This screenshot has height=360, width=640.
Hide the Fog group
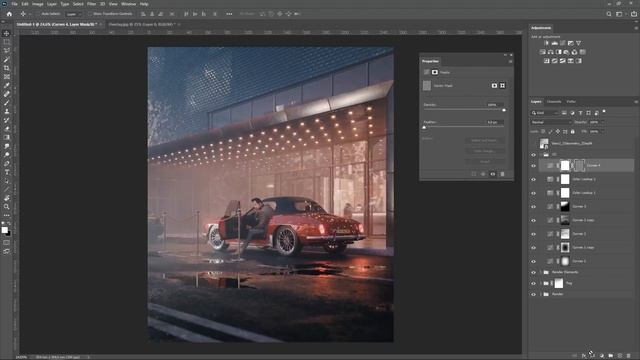(x=533, y=283)
